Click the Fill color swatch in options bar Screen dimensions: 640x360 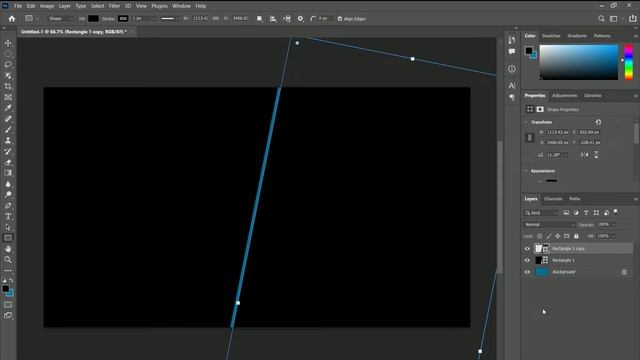pyautogui.click(x=93, y=19)
